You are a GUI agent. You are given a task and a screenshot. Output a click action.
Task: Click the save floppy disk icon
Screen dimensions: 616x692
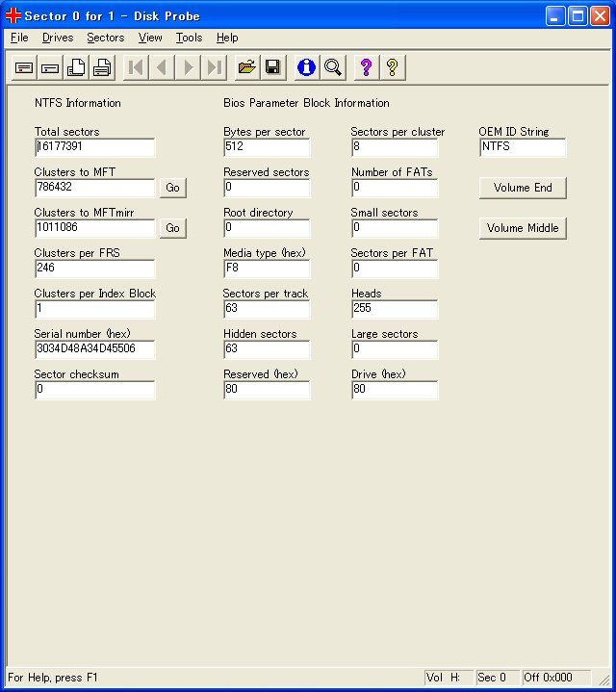tap(273, 68)
